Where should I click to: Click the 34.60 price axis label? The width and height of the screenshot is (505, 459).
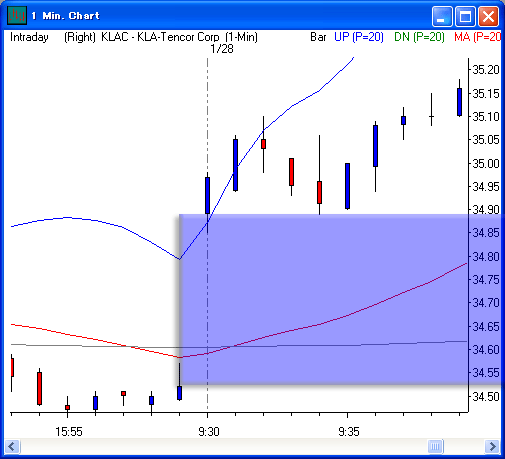486,350
